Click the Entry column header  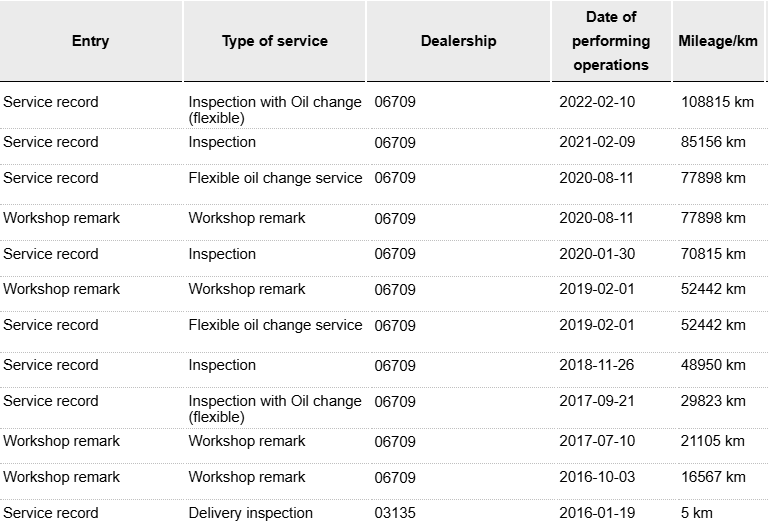pos(91,41)
